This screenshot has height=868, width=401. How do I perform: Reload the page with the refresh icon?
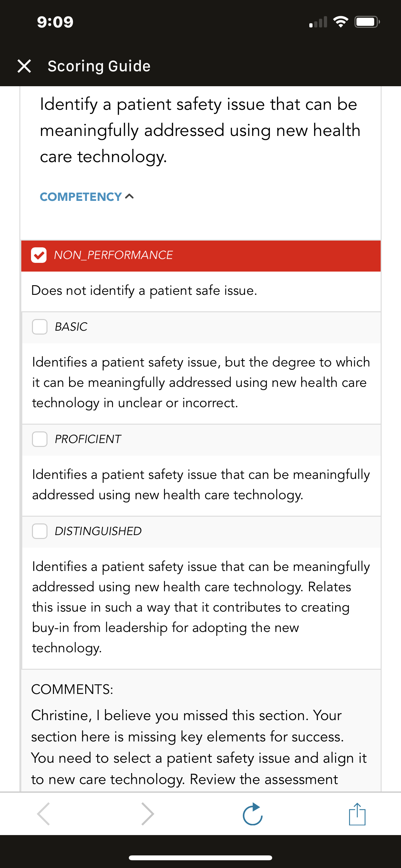click(253, 814)
